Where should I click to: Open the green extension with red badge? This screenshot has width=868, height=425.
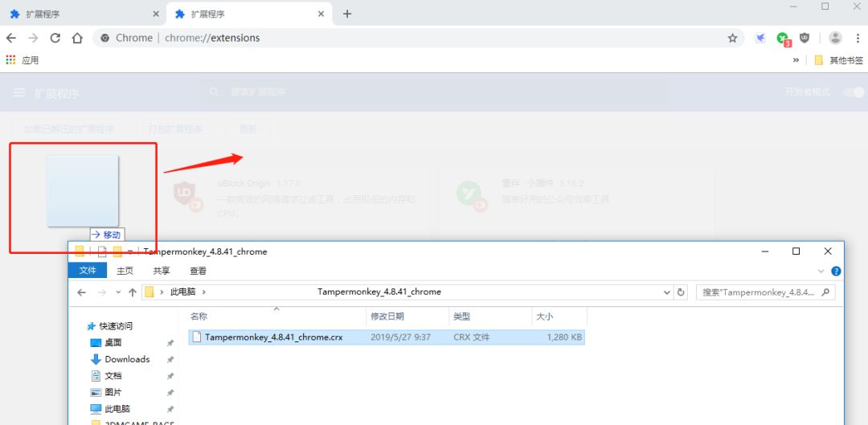(783, 39)
